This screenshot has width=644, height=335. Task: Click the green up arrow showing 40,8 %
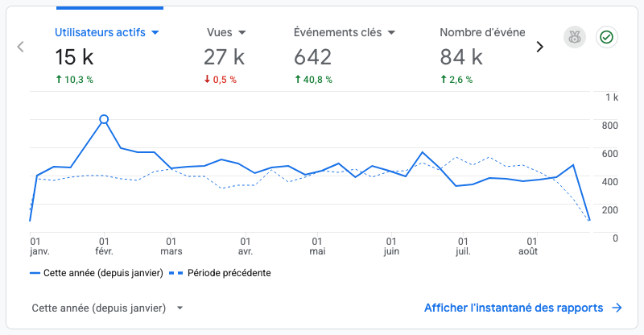(298, 79)
